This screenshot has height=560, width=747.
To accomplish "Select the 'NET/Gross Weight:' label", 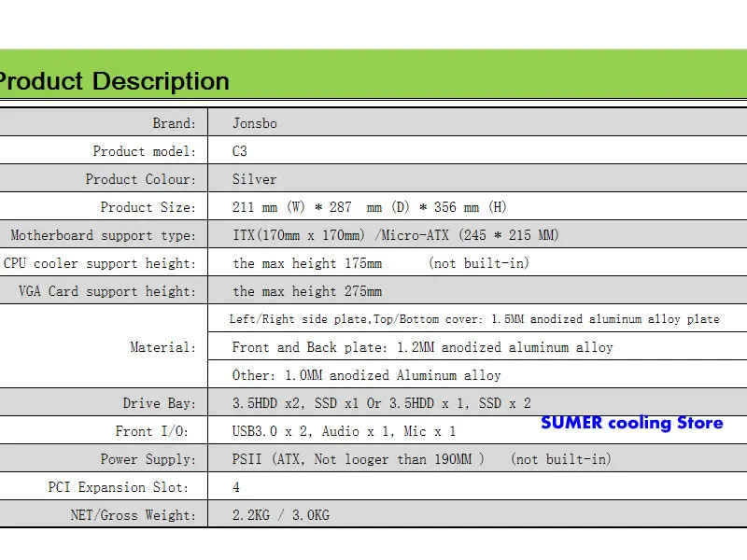I will point(133,515).
